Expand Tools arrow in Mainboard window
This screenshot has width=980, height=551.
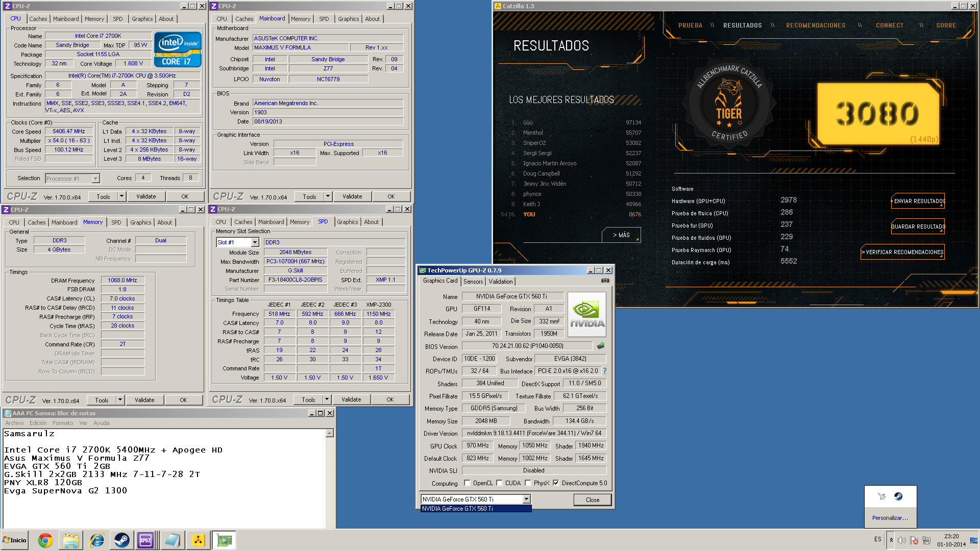point(328,196)
